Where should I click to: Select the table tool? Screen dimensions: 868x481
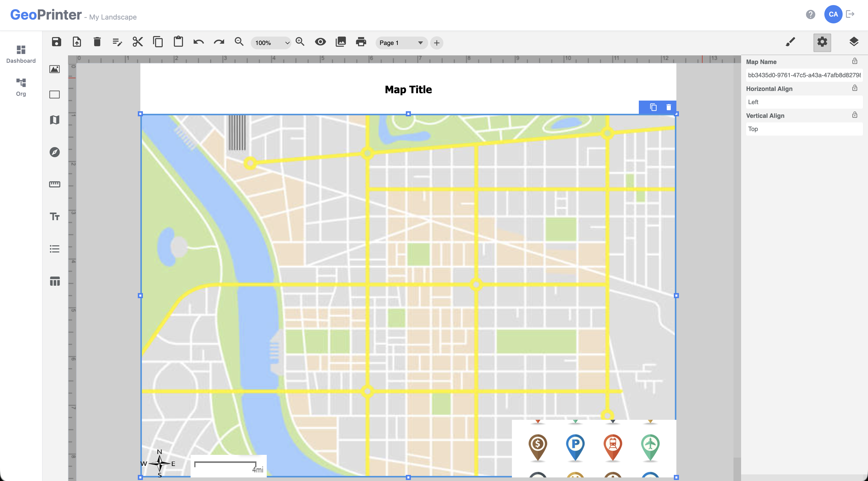coord(55,281)
